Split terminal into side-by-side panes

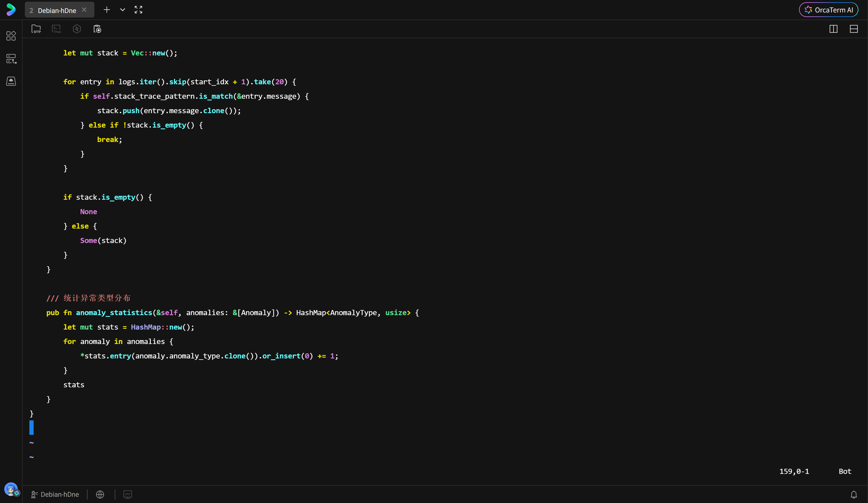[833, 29]
